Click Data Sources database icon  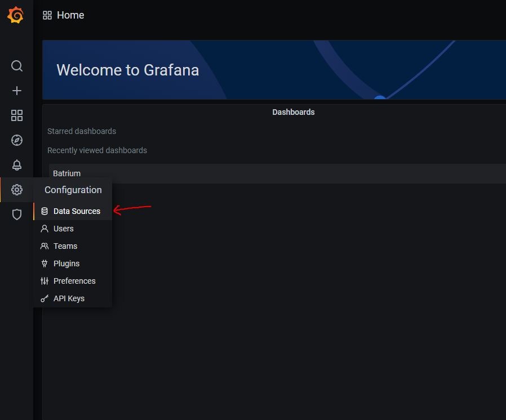coord(45,211)
